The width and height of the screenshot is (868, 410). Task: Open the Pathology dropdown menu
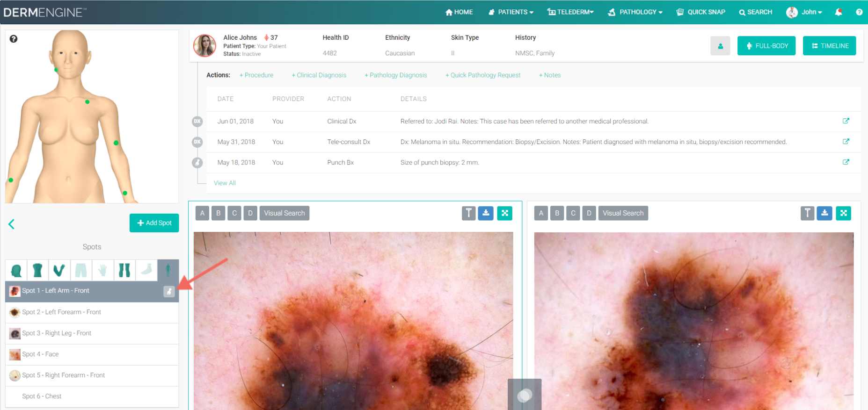635,12
